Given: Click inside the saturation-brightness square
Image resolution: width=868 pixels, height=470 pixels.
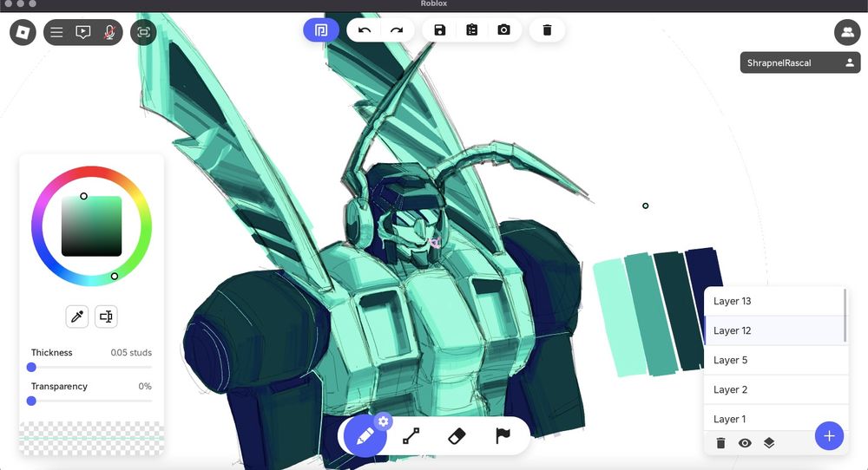Looking at the screenshot, I should [91, 226].
